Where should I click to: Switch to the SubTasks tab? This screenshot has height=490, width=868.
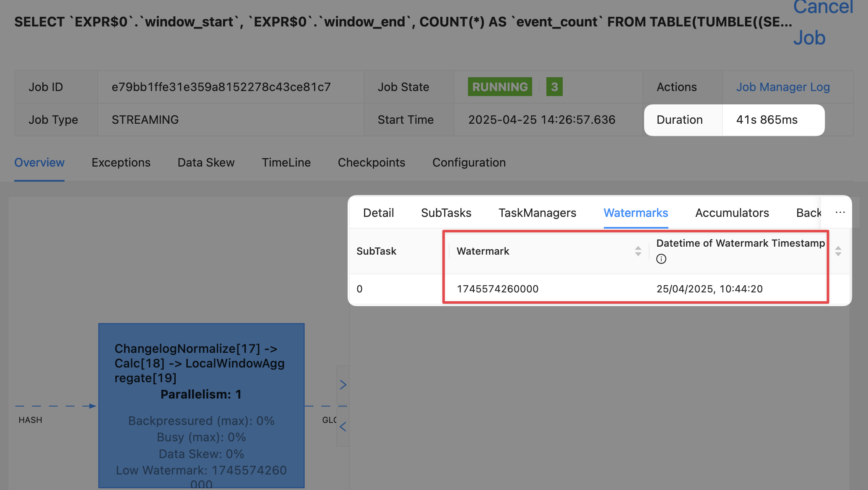point(446,213)
